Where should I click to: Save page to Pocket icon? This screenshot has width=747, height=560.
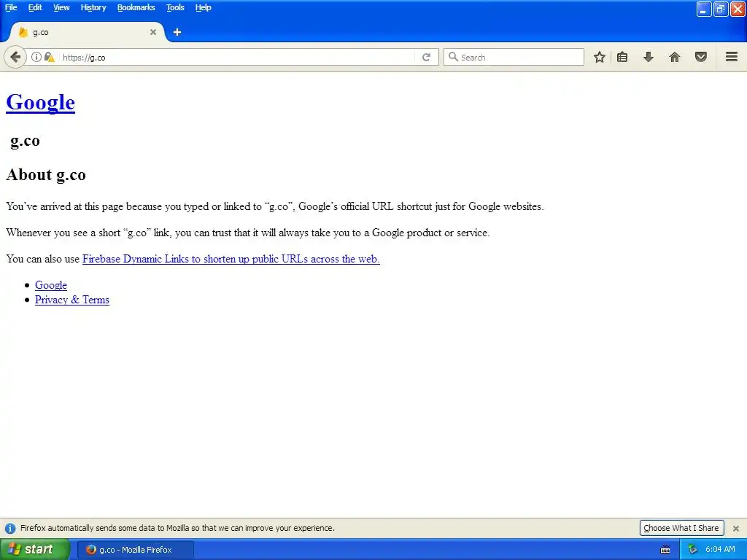[701, 57]
